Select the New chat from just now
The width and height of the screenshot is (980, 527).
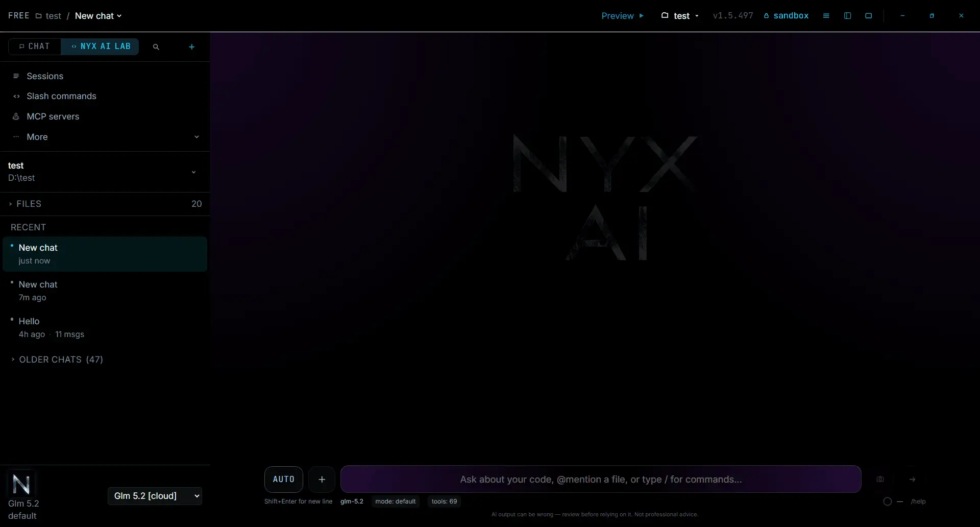[105, 254]
